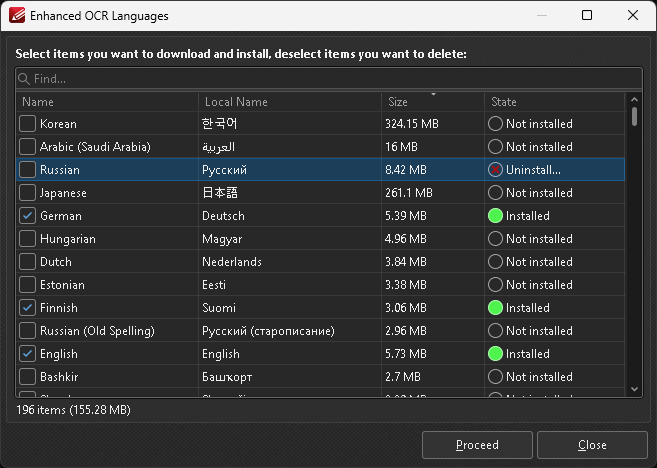
Task: Click scrollbar up arrow
Action: tap(634, 100)
